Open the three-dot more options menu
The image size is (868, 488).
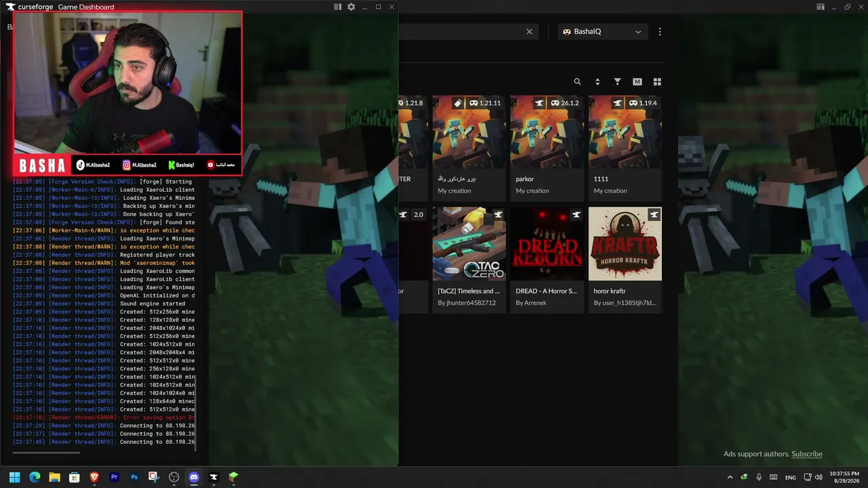click(x=660, y=32)
